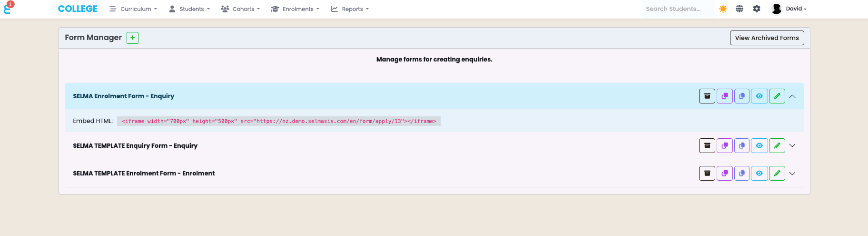The height and width of the screenshot is (236, 868).
Task: Add a new form with the green plus icon
Action: pyautogui.click(x=132, y=38)
